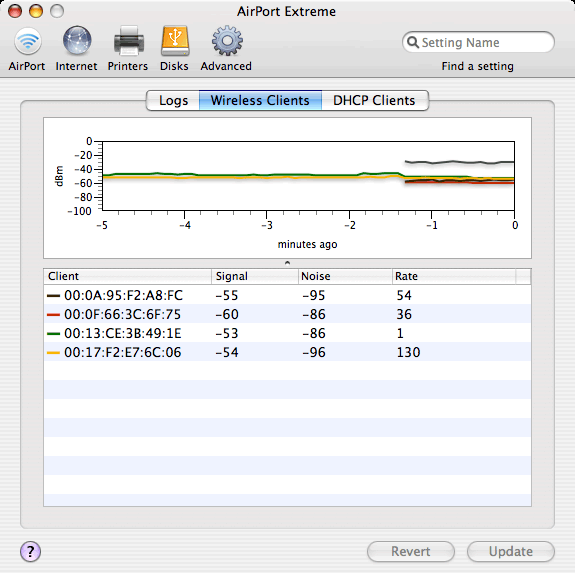Click rate value 36
Image resolution: width=575 pixels, height=573 pixels.
click(x=404, y=315)
